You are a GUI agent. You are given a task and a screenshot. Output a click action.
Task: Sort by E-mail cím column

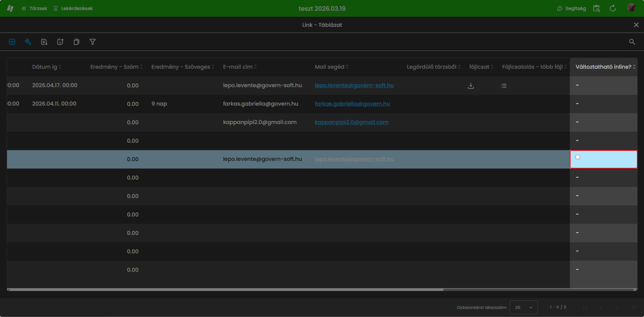[x=240, y=67]
